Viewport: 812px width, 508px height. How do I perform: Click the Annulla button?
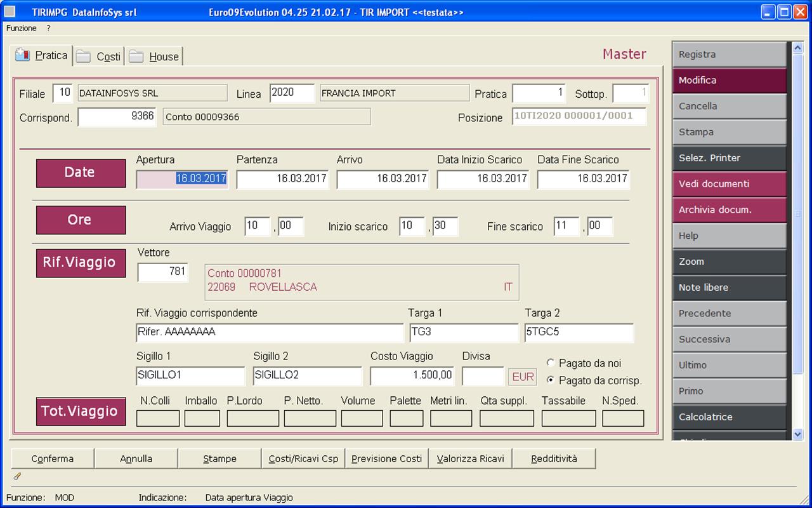click(x=136, y=458)
